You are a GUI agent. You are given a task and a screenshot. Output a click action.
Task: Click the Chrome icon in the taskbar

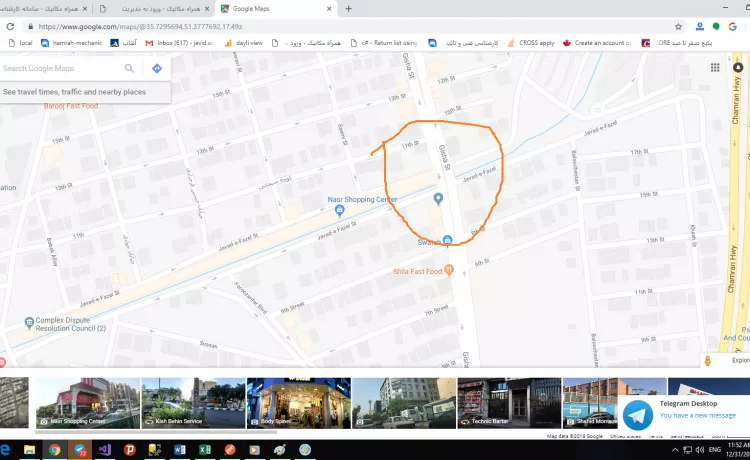55,449
